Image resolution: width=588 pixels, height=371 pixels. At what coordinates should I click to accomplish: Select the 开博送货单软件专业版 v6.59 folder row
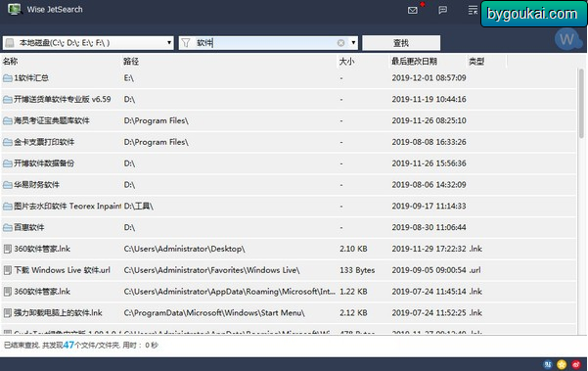coord(289,100)
